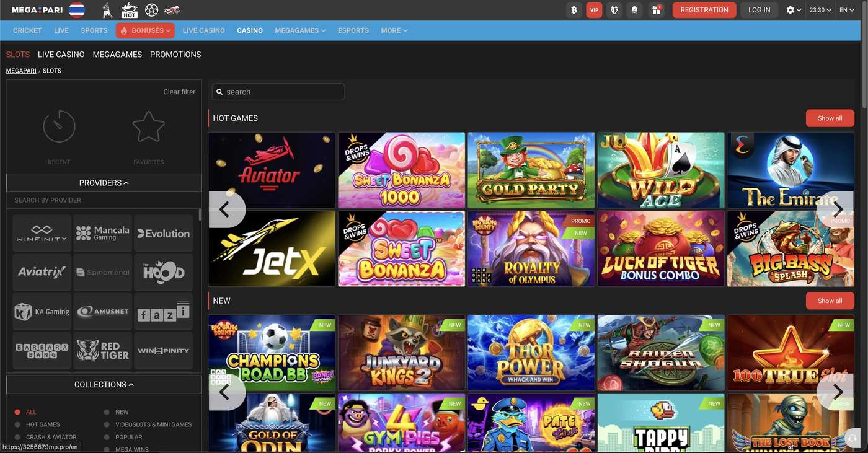
Task: Expand MEGAGAMES dropdown in blue navigation bar
Action: pos(300,30)
